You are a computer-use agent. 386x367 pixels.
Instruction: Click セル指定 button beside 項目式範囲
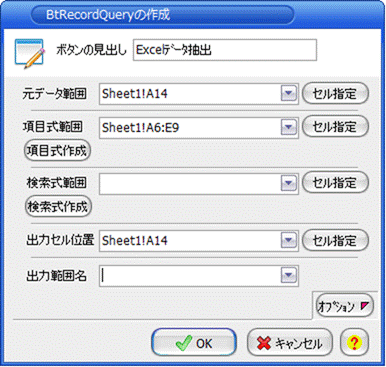point(335,127)
